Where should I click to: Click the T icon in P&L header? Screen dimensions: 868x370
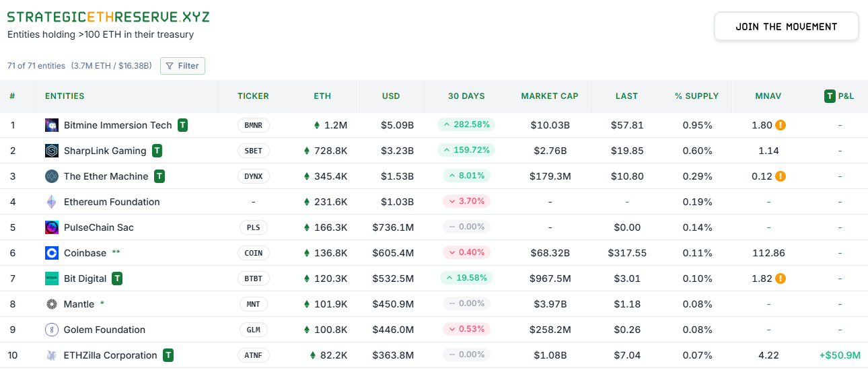tap(830, 96)
